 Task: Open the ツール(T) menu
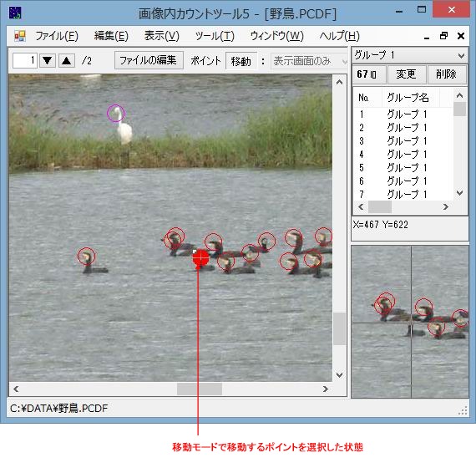(x=215, y=36)
